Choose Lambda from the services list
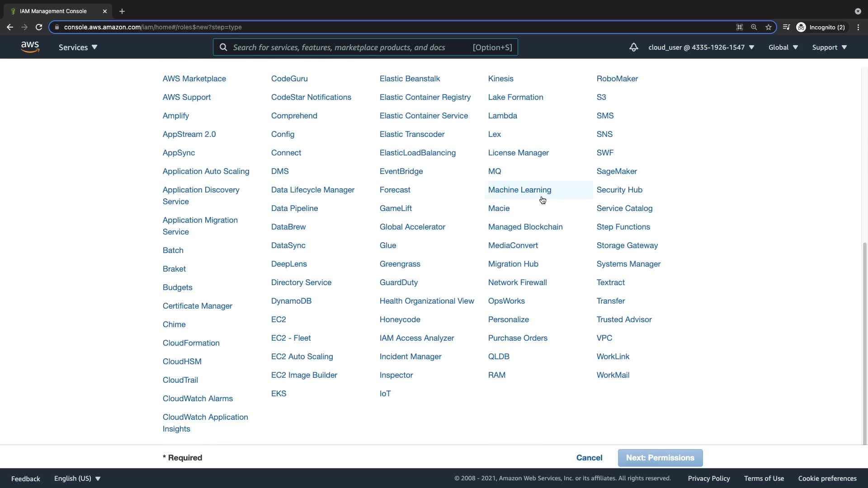This screenshot has height=488, width=868. tap(502, 116)
